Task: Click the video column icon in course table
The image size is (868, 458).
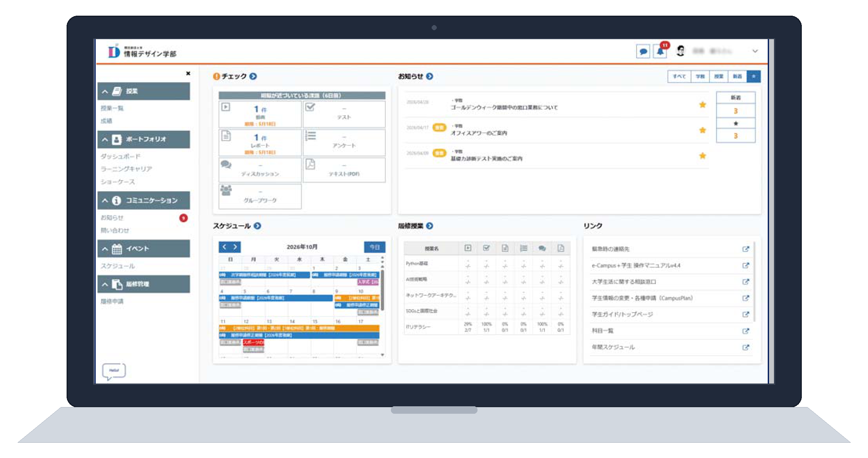Action: point(468,248)
